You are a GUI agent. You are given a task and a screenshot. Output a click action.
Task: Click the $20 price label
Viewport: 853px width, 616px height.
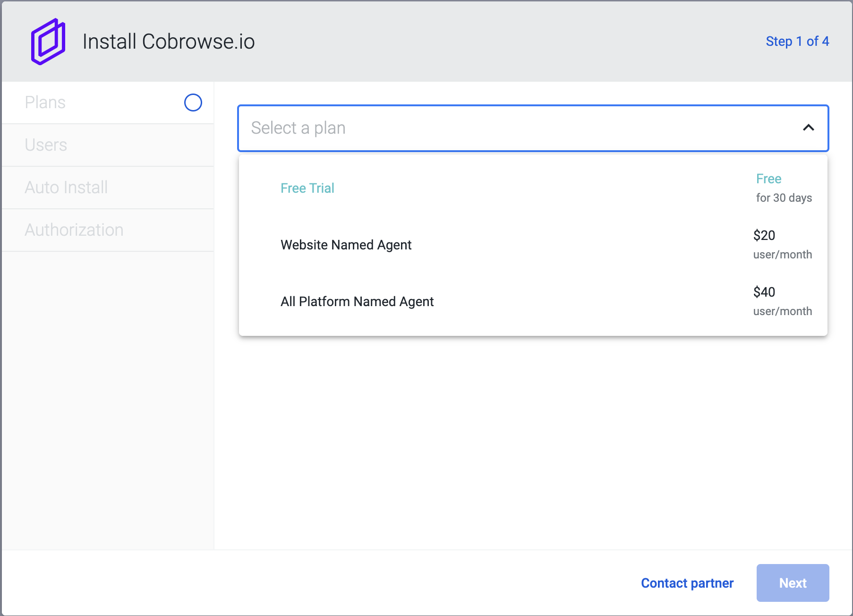764,235
